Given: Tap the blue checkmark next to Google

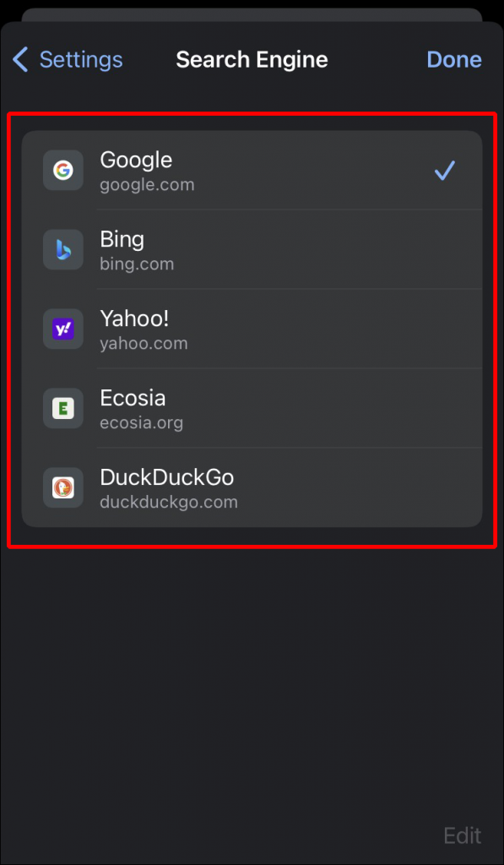Looking at the screenshot, I should pyautogui.click(x=445, y=171).
